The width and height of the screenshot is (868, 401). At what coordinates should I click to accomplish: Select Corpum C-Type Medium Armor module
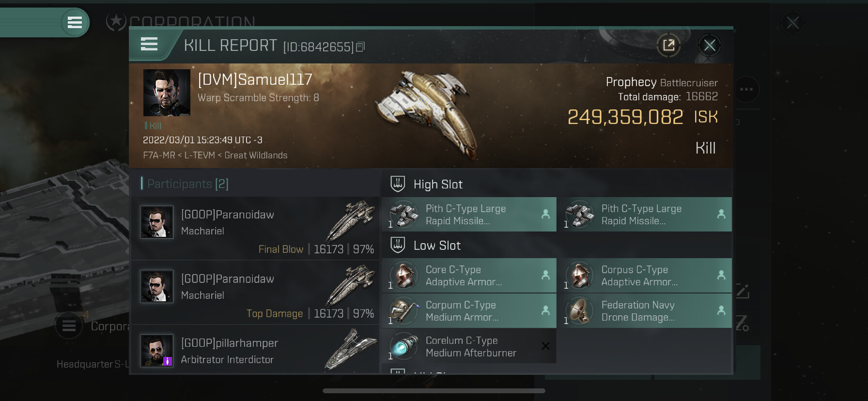[469, 311]
